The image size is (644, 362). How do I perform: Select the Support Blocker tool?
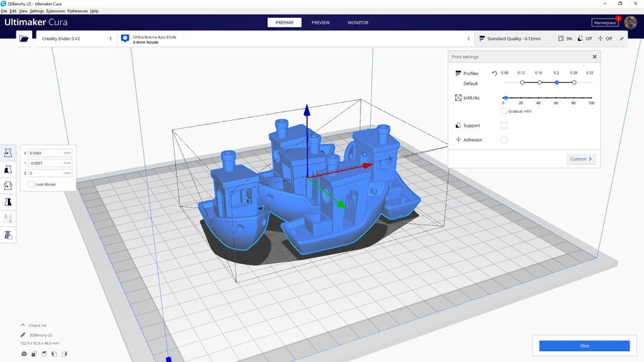tap(8, 235)
